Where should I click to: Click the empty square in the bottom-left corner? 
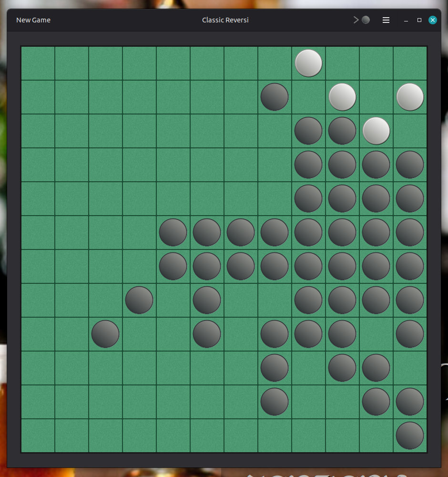tap(38, 435)
